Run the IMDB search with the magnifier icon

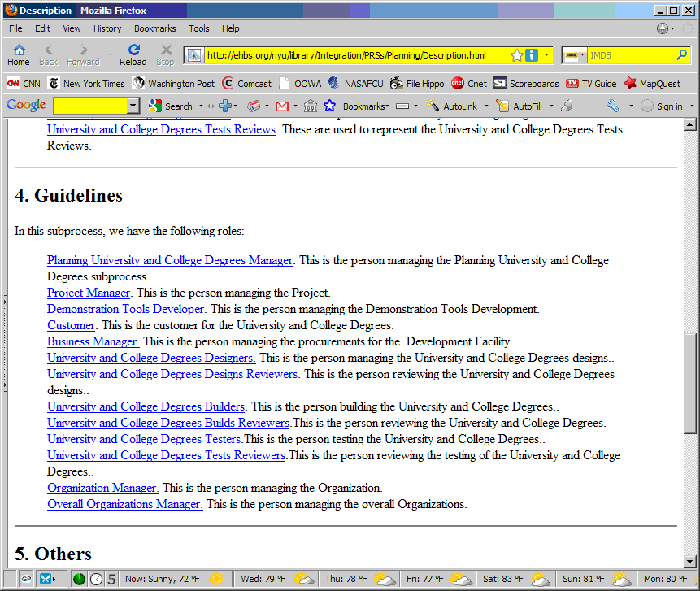click(x=681, y=55)
